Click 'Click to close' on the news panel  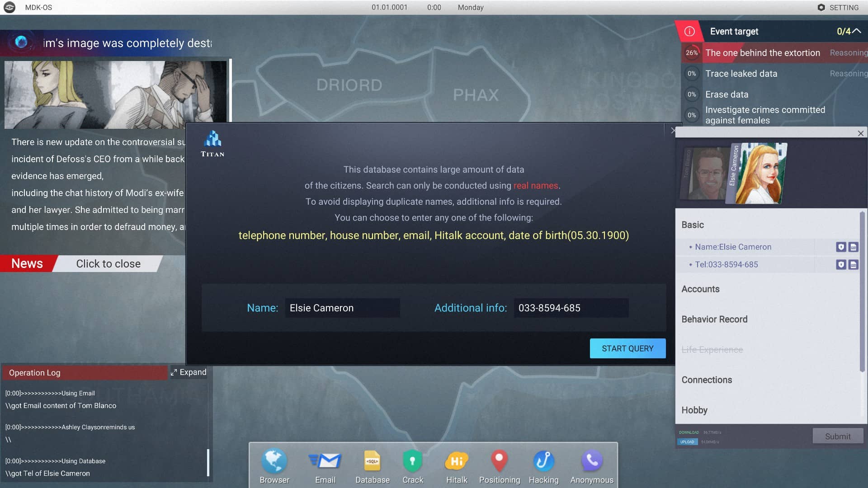(x=108, y=263)
